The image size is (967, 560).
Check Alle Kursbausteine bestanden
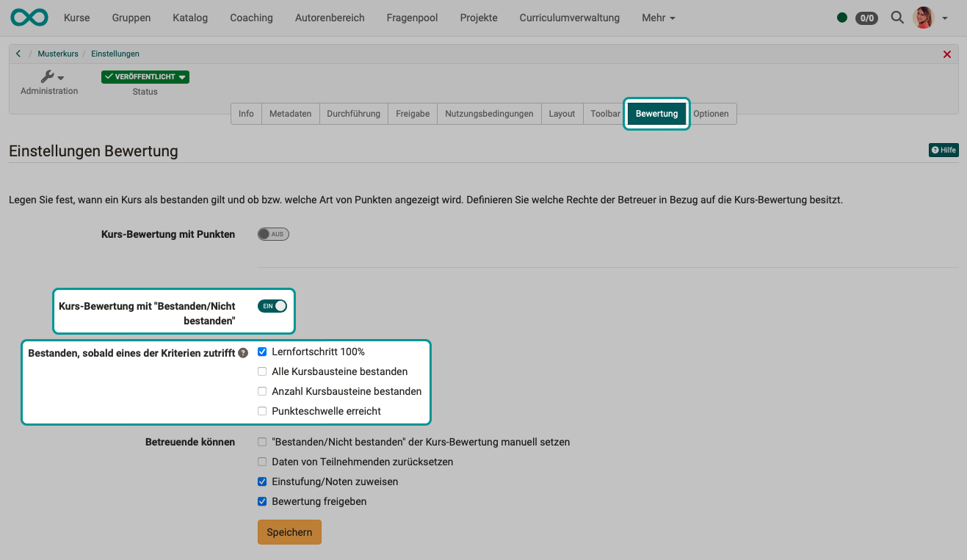pyautogui.click(x=262, y=371)
